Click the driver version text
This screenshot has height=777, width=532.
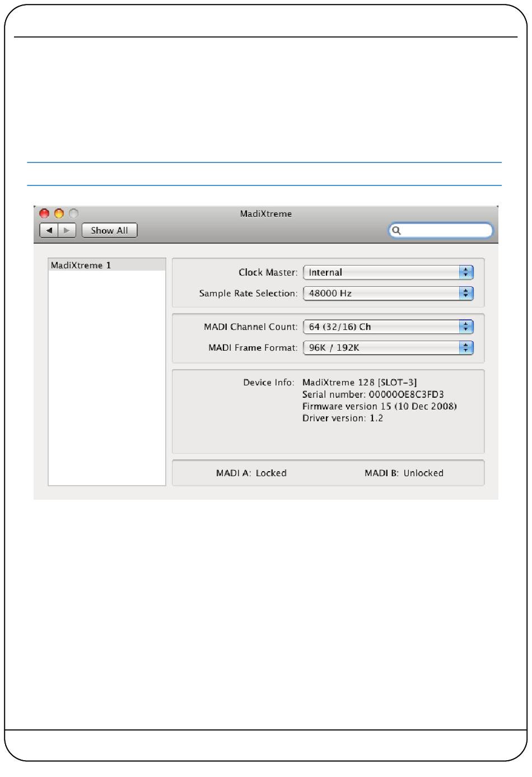click(342, 418)
